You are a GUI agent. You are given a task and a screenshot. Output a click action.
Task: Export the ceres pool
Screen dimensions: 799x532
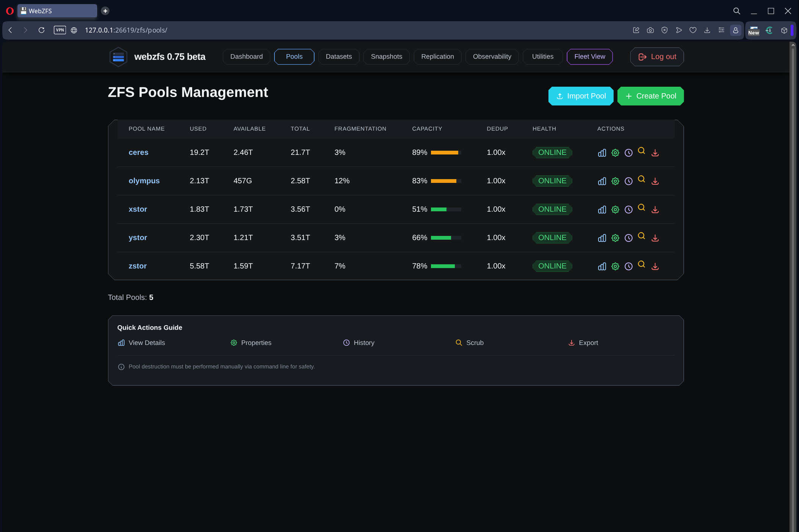pyautogui.click(x=655, y=153)
